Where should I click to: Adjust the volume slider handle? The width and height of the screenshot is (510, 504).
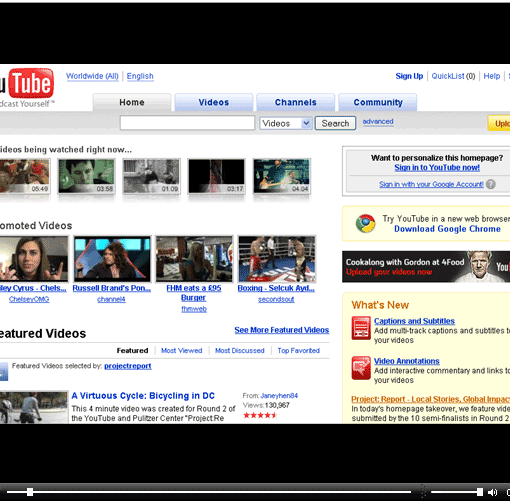[479, 492]
